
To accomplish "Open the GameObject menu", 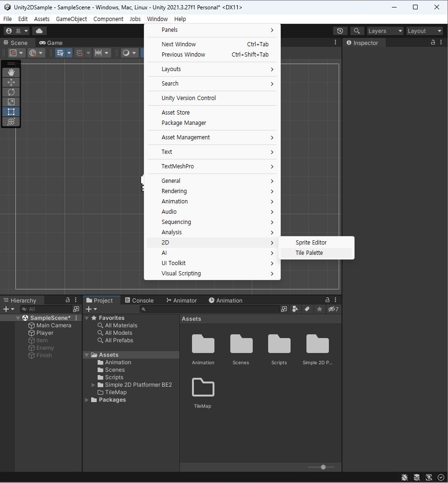I will coord(71,19).
